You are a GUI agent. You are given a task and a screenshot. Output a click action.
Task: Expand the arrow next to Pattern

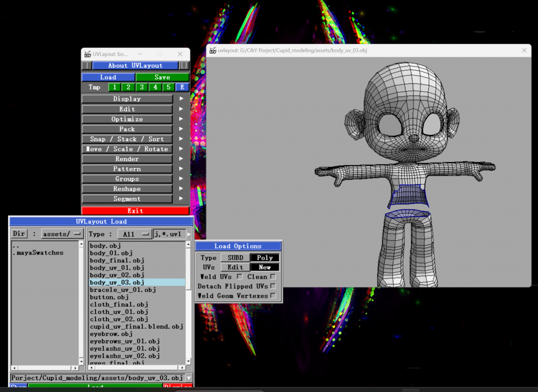pos(181,168)
